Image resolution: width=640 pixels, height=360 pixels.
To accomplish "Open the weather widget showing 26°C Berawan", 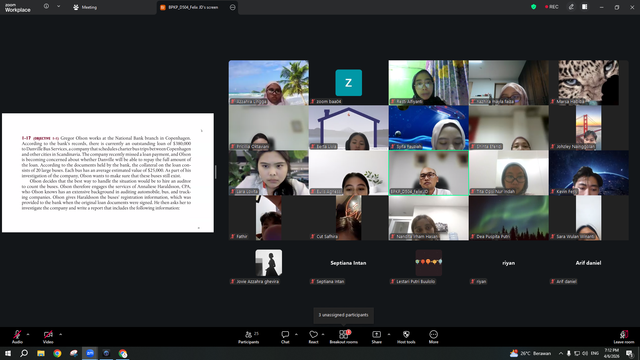I will (x=530, y=353).
